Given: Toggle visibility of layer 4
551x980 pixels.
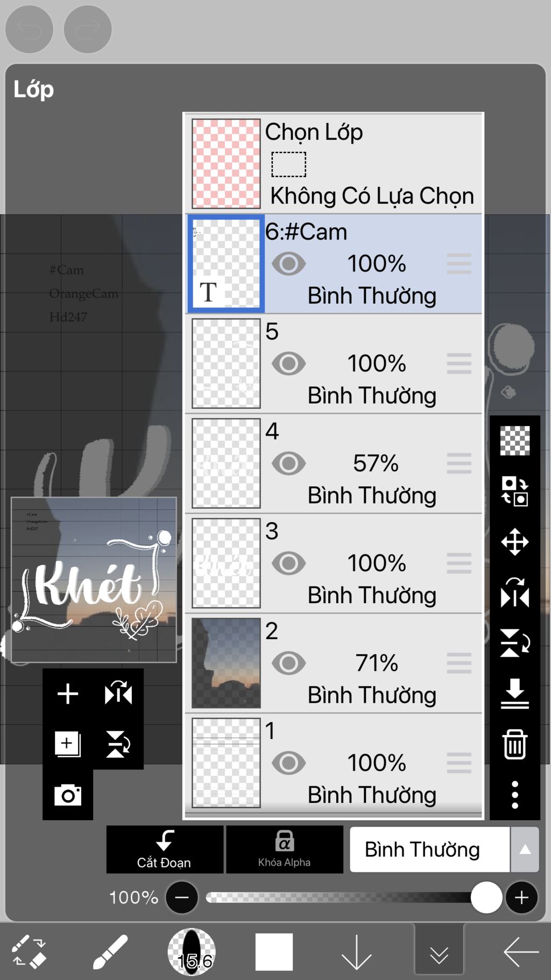Looking at the screenshot, I should [288, 464].
